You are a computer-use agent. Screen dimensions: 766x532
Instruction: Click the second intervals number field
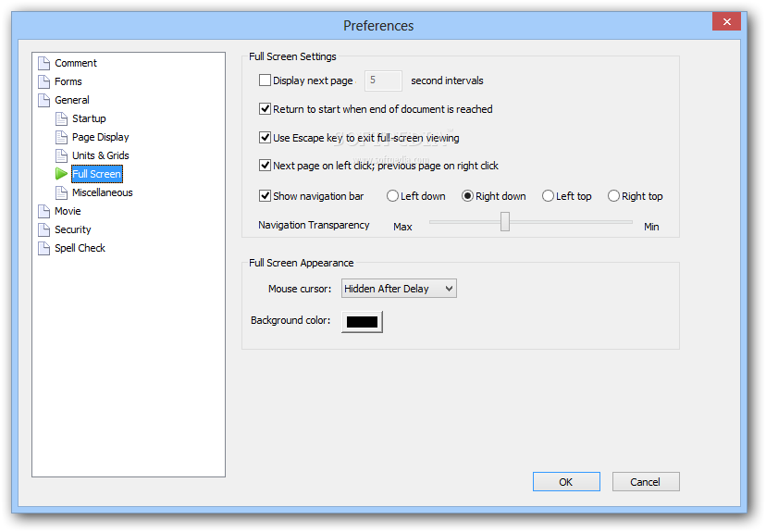[x=384, y=80]
